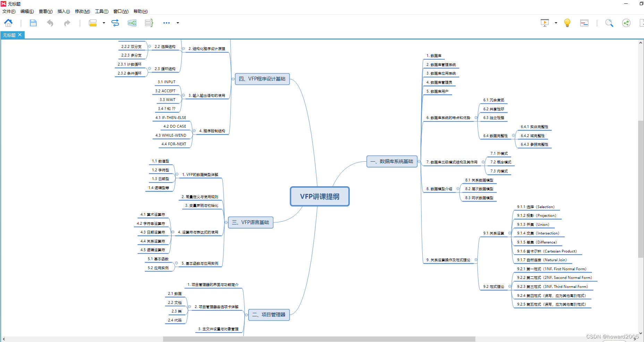This screenshot has height=342, width=644.
Task: Select the Boundary tool icon
Action: click(132, 23)
